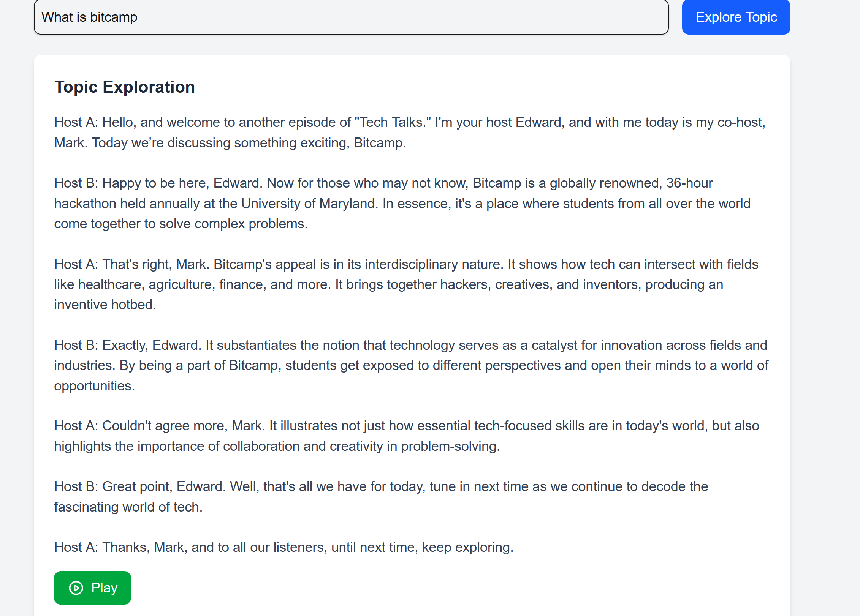Click "What is bitcamp" query text

[x=89, y=17]
